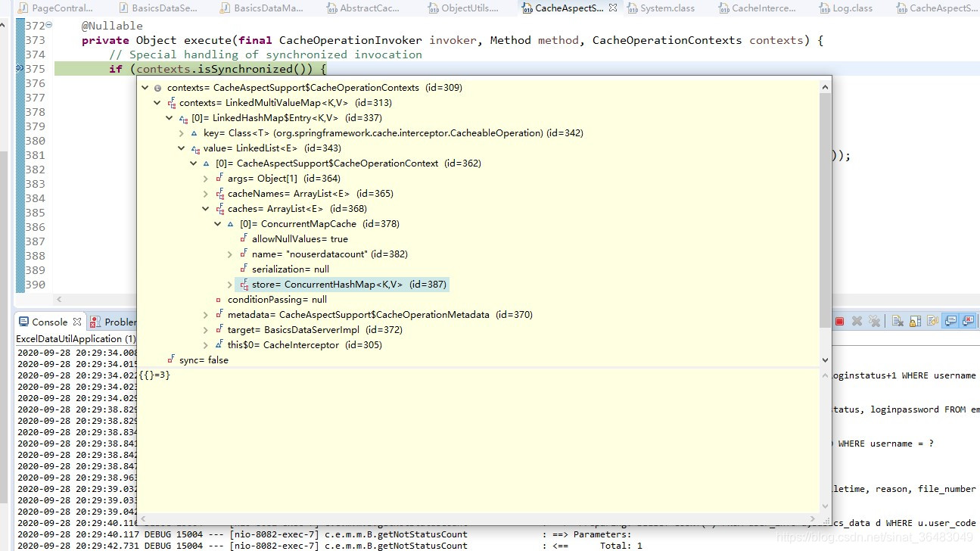980x551 pixels.
Task: Click the contexts variable in line 375
Action: coord(163,69)
